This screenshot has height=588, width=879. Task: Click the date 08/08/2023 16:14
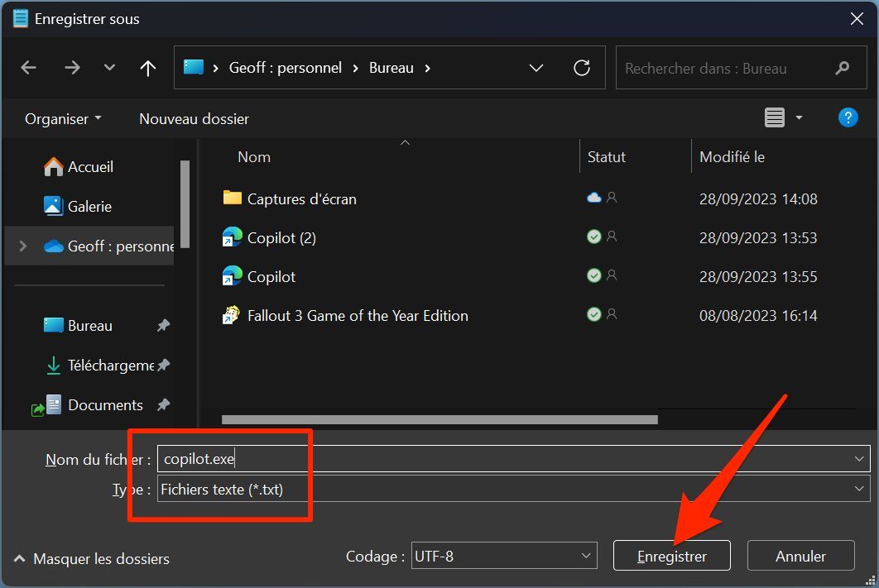758,316
